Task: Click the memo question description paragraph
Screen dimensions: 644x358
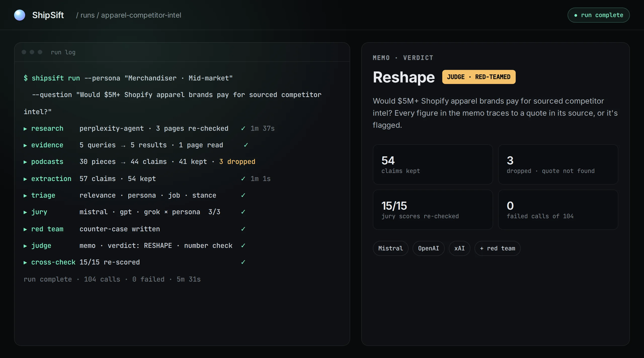Action: pos(495,113)
